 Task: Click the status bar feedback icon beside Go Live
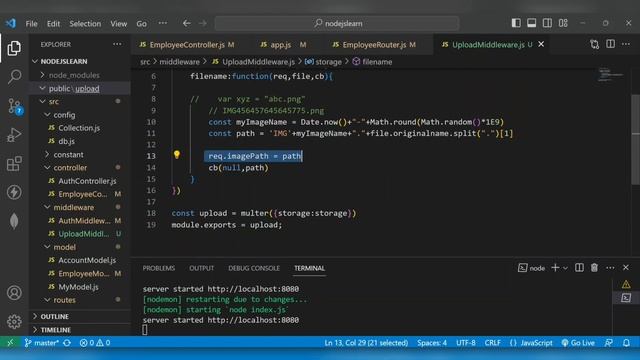pos(609,343)
